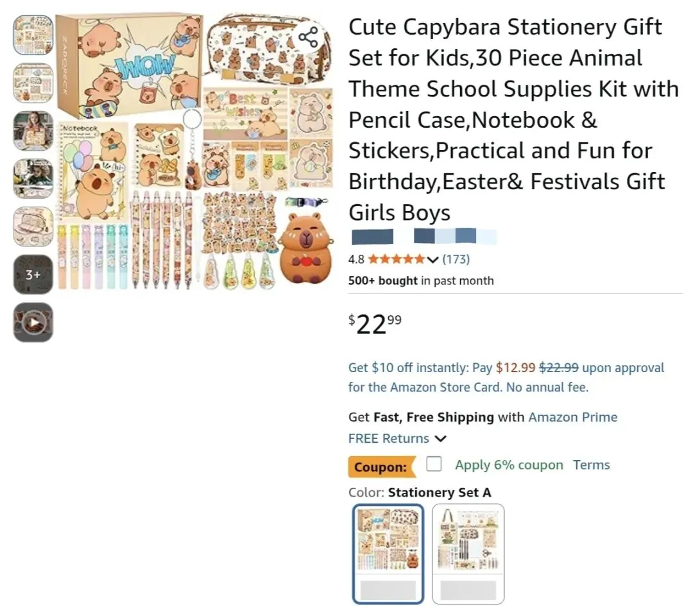
Task: Expand the star rating dropdown chevron
Action: tap(432, 259)
